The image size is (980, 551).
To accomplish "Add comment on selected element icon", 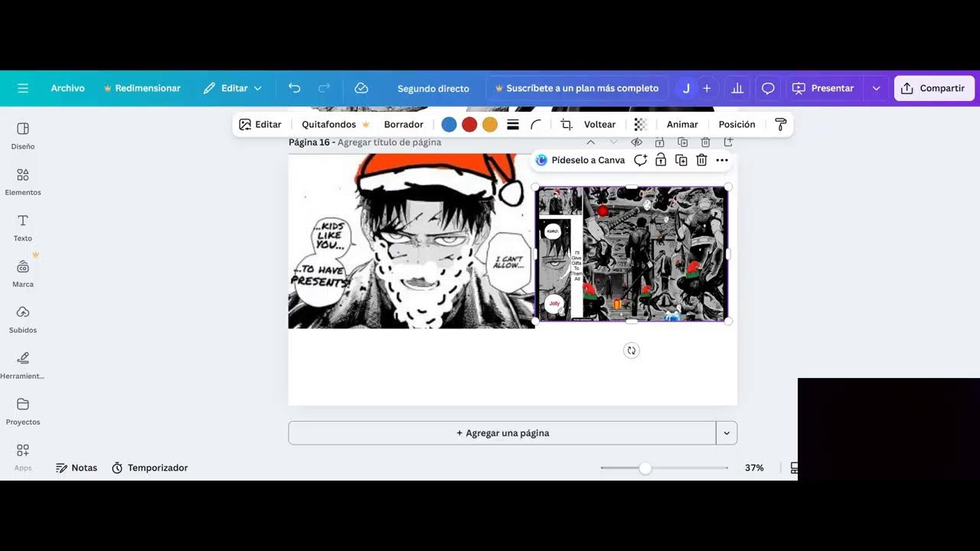I will point(640,160).
